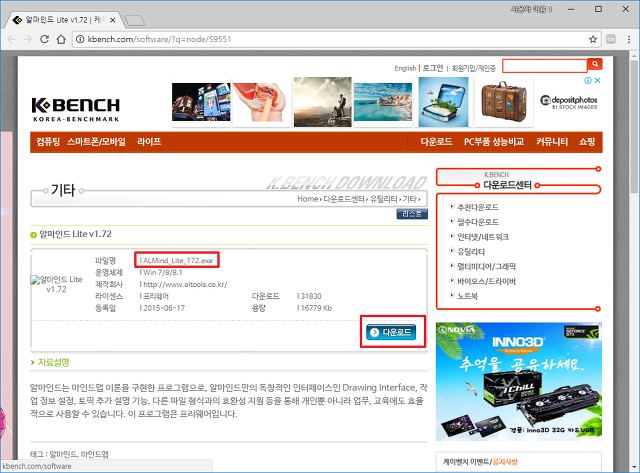Click the turquoise coastal town ad thumbnail

(x=383, y=102)
